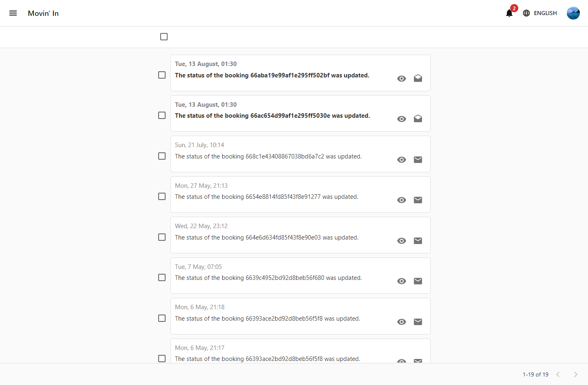Select checkbox for booking 66ac654d99af1e295ff5030e
The width and height of the screenshot is (588, 385).
pos(162,115)
